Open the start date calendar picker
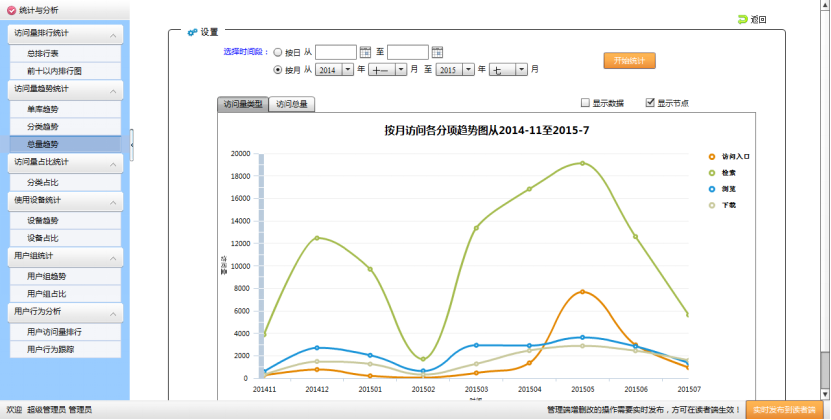Image resolution: width=831 pixels, height=420 pixels. [x=365, y=52]
